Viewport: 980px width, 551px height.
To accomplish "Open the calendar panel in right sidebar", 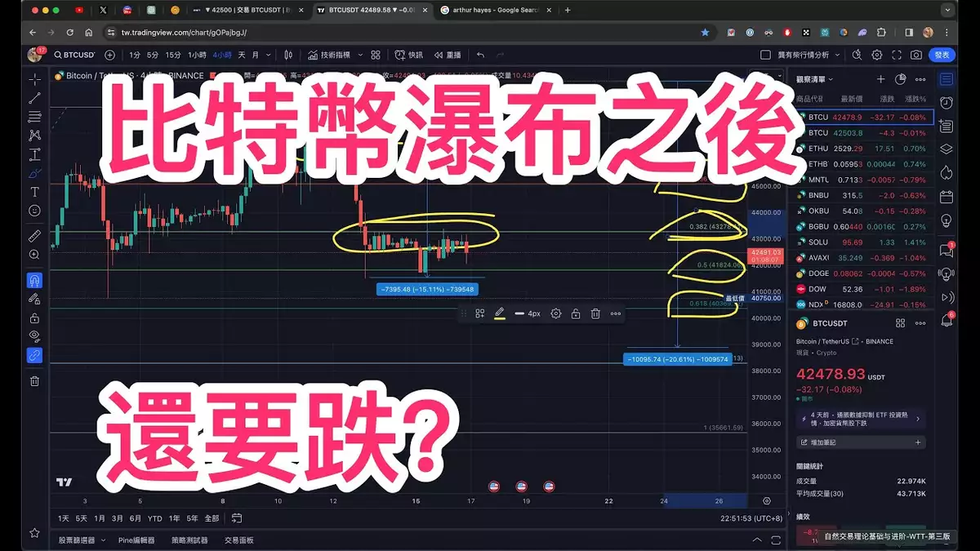I will [x=946, y=197].
